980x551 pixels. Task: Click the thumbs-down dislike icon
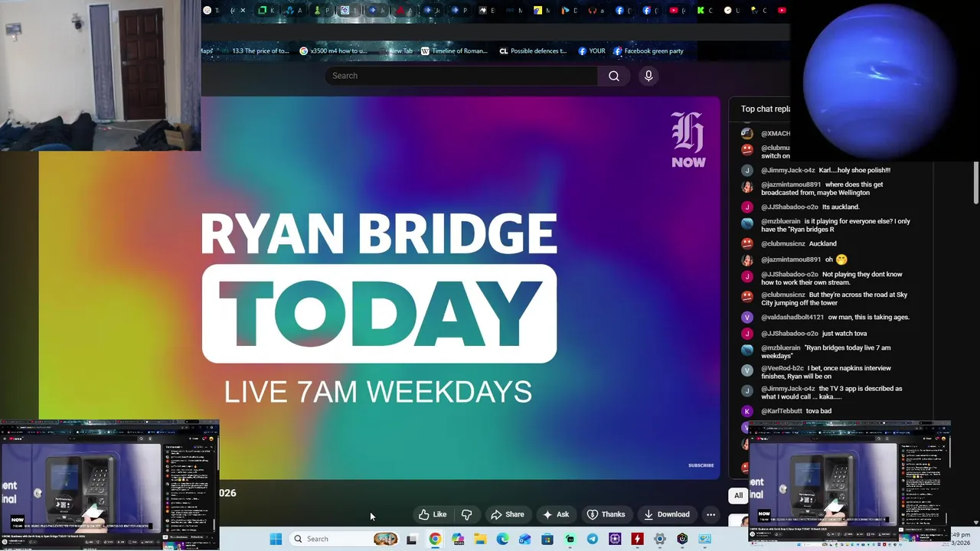[x=466, y=514]
